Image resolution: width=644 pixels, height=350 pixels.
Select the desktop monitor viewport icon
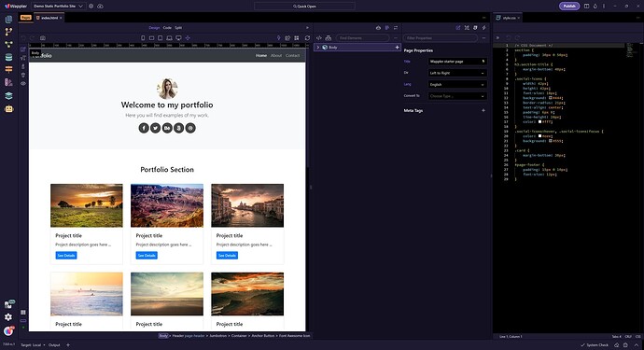pyautogui.click(x=178, y=37)
